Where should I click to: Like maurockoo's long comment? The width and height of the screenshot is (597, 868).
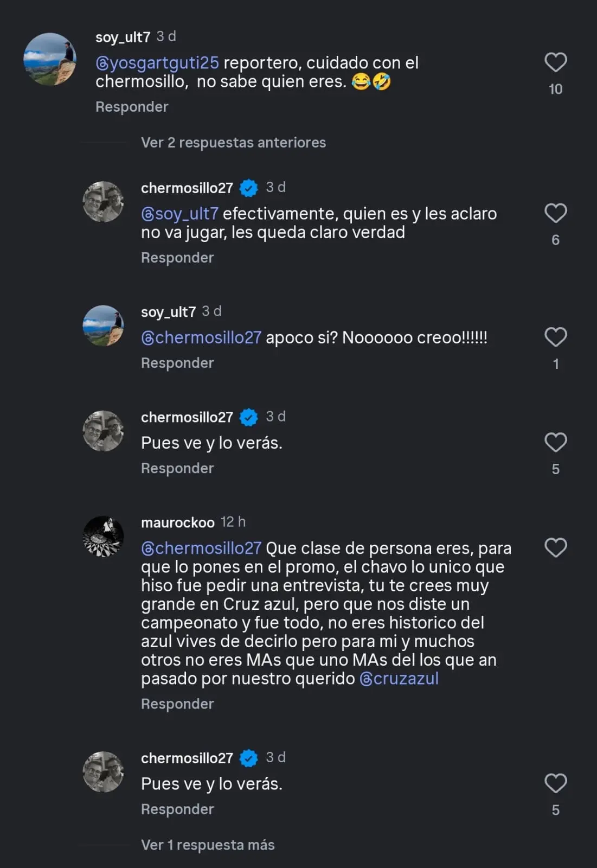[x=555, y=548]
